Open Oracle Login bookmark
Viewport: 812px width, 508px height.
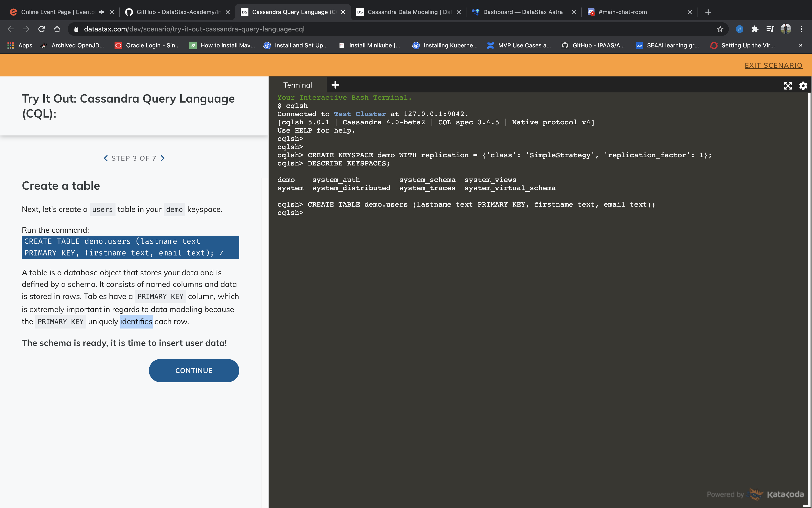(x=147, y=45)
